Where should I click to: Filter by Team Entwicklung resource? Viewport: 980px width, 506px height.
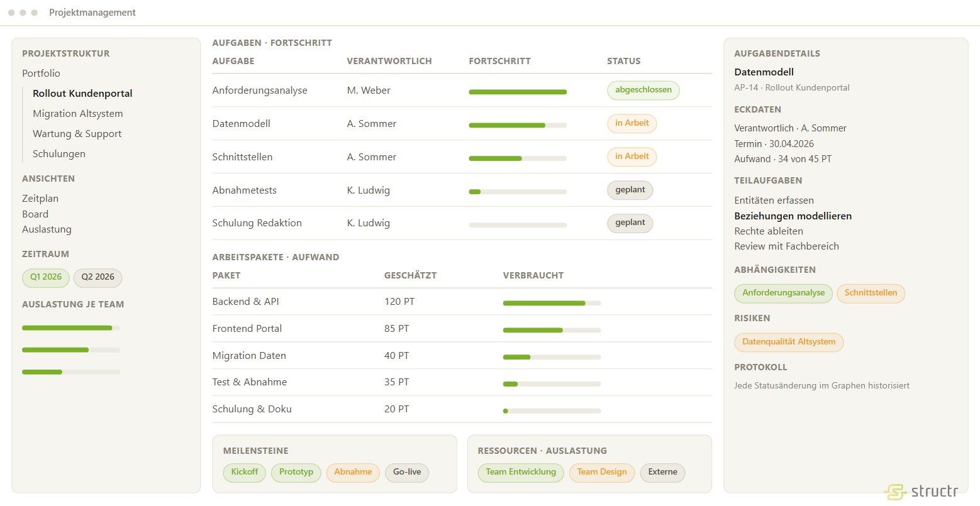[521, 473]
